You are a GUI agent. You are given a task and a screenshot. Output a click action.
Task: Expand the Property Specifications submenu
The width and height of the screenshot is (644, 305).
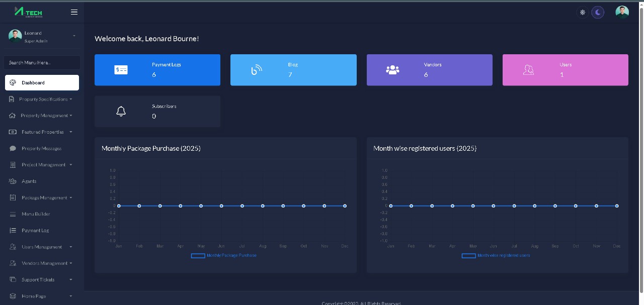[x=71, y=99]
